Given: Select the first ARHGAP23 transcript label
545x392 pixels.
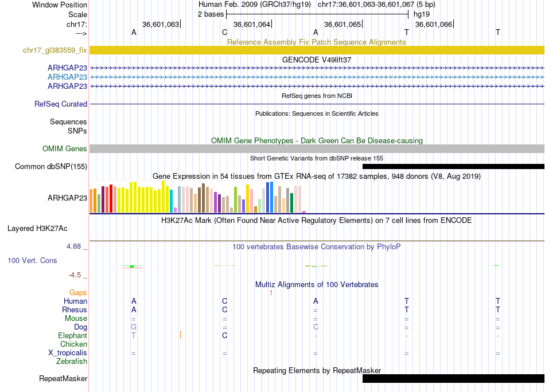Looking at the screenshot, I should click(67, 68).
